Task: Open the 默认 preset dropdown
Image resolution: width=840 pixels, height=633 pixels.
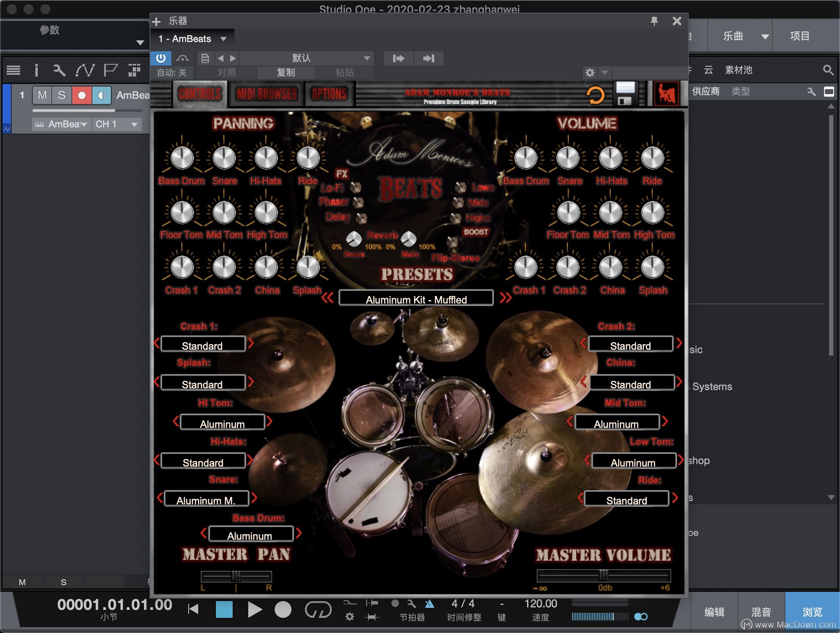Action: point(307,58)
